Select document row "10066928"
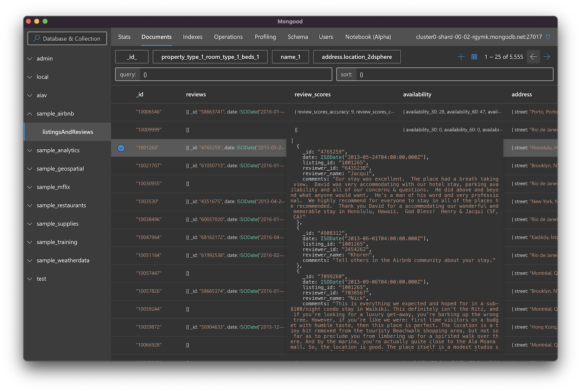Viewport: 581px width, 392px height. click(x=199, y=345)
